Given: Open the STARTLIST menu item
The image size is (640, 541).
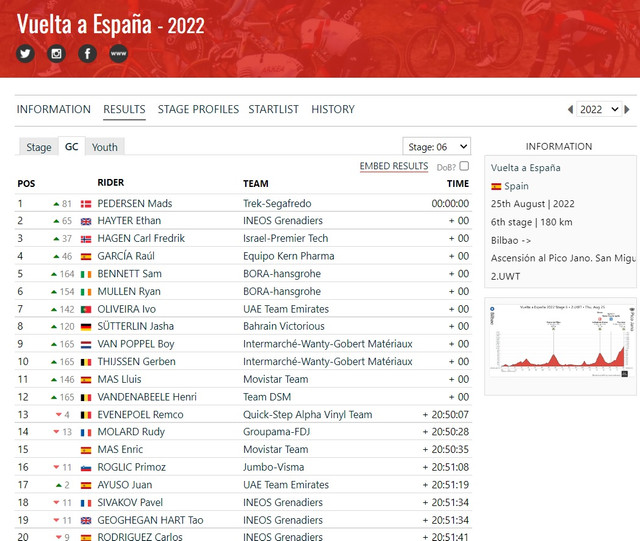Looking at the screenshot, I should [273, 109].
